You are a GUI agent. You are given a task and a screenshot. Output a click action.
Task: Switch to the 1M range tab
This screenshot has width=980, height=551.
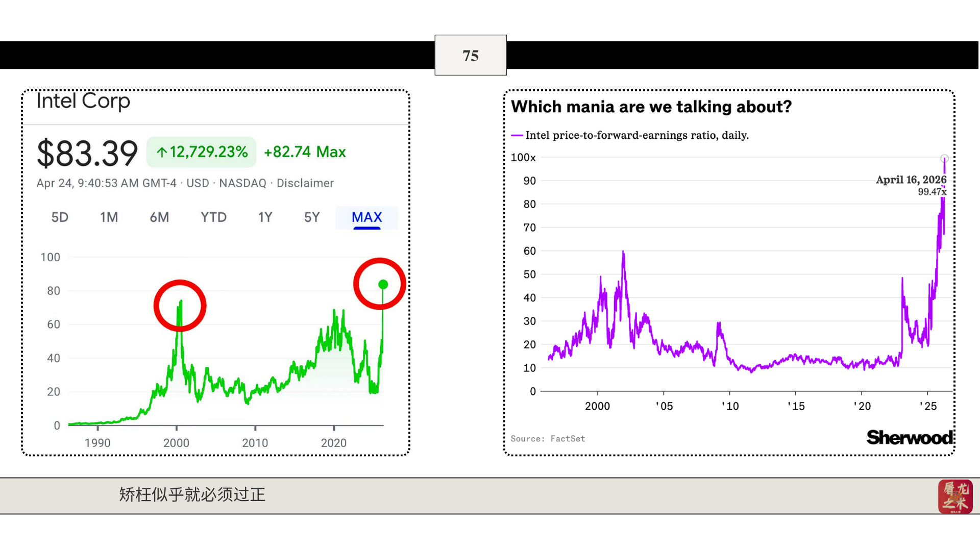pos(109,217)
